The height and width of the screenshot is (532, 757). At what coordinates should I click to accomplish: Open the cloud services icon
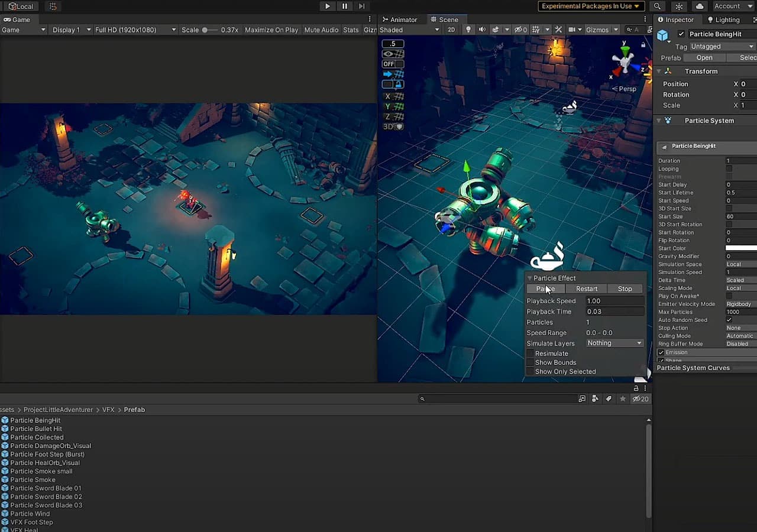tap(700, 6)
